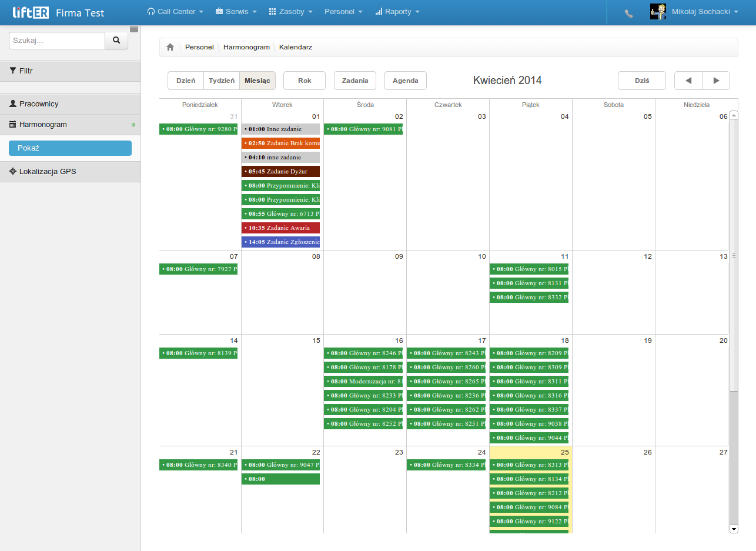Open the Call Center dropdown menu
Image resolution: width=756 pixels, height=551 pixels.
(175, 12)
